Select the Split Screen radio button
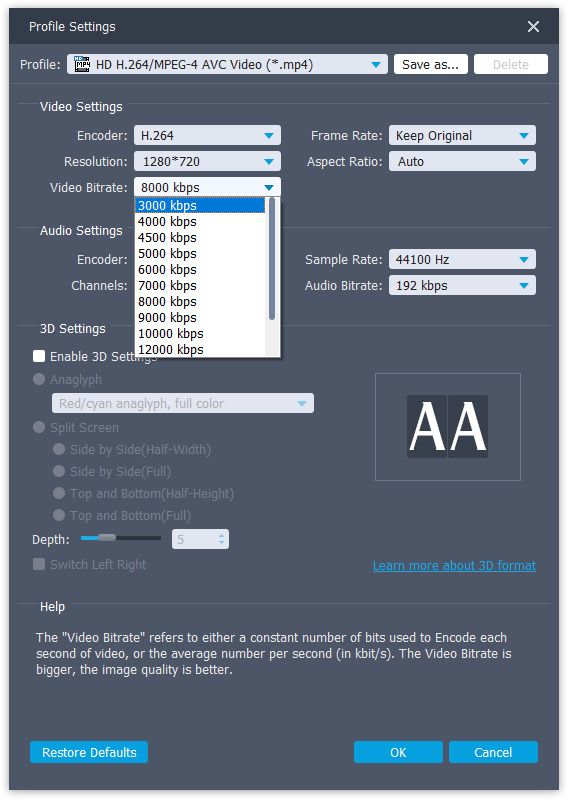Image resolution: width=568 pixels, height=800 pixels. pos(39,427)
